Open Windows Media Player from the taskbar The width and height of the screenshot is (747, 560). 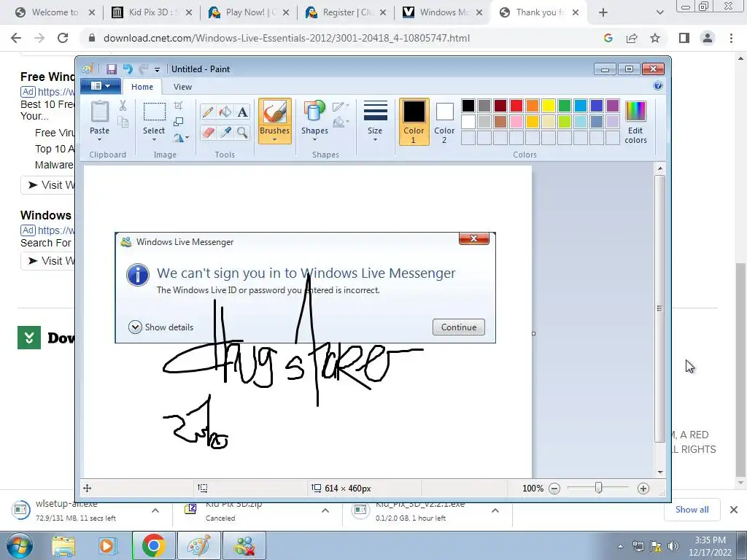[x=108, y=545]
